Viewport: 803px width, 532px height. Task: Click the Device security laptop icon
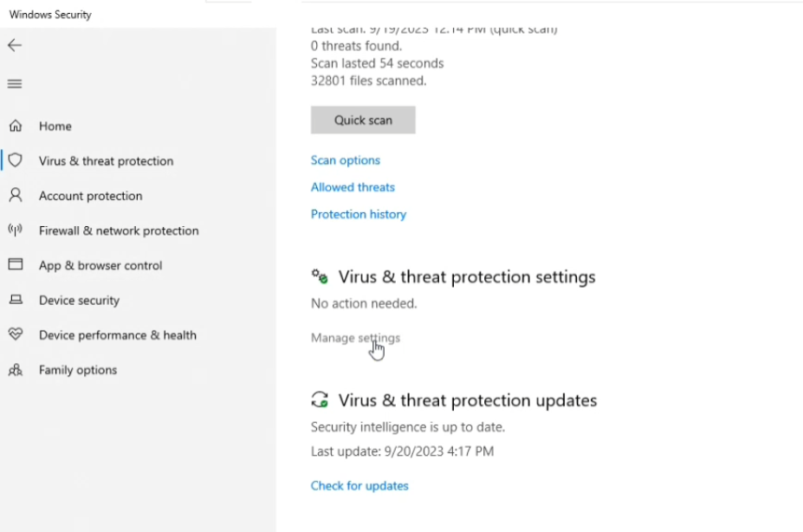click(x=16, y=300)
